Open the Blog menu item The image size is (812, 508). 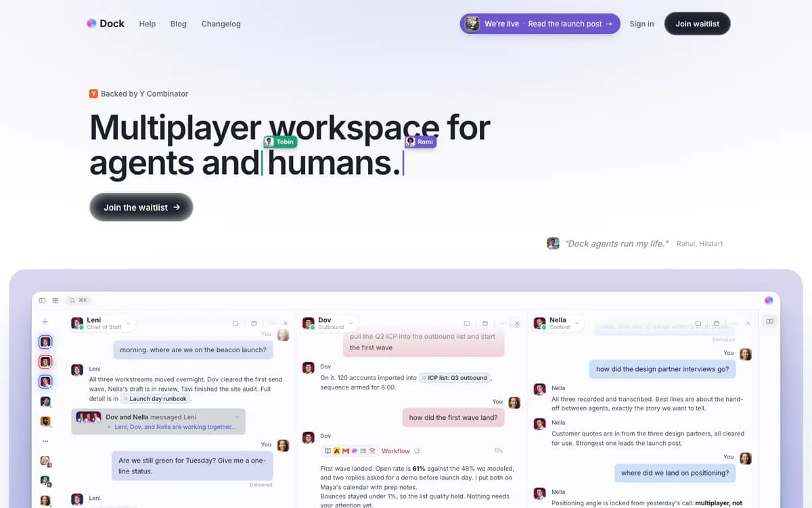[179, 24]
